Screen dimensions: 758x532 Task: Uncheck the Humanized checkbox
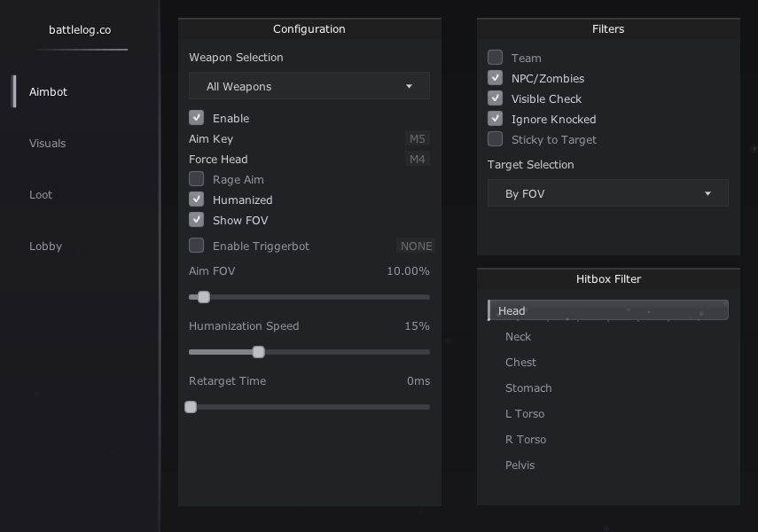[196, 199]
